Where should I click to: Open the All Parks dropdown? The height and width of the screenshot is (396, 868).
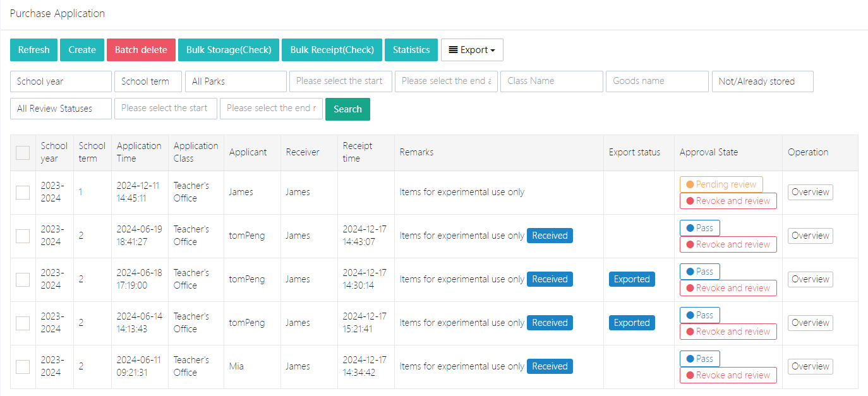[x=236, y=81]
